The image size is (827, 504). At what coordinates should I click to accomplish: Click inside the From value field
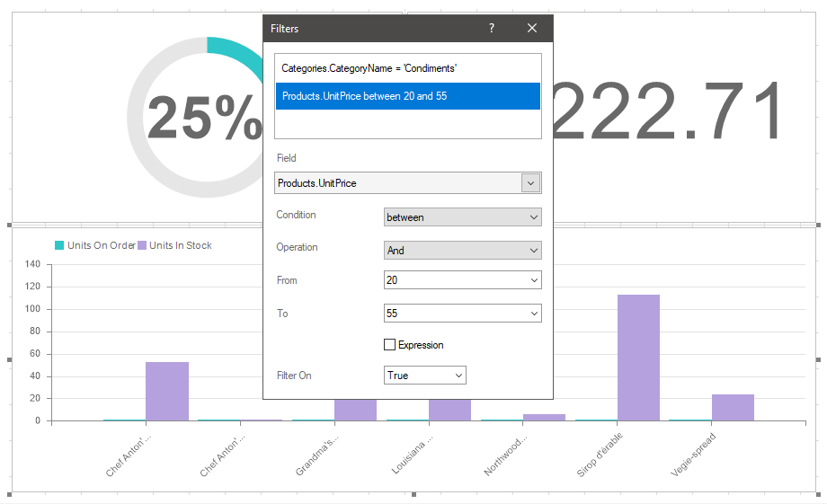454,280
